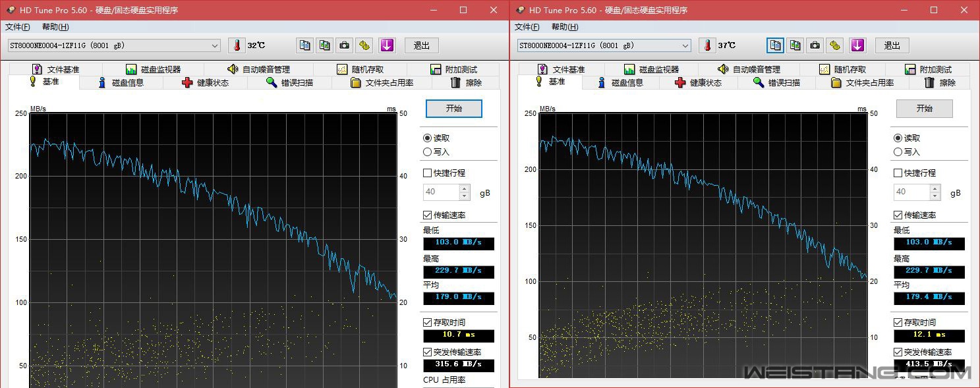Viewport: 980px width, 388px height.
Task: Open options icon in right window
Action: (835, 45)
